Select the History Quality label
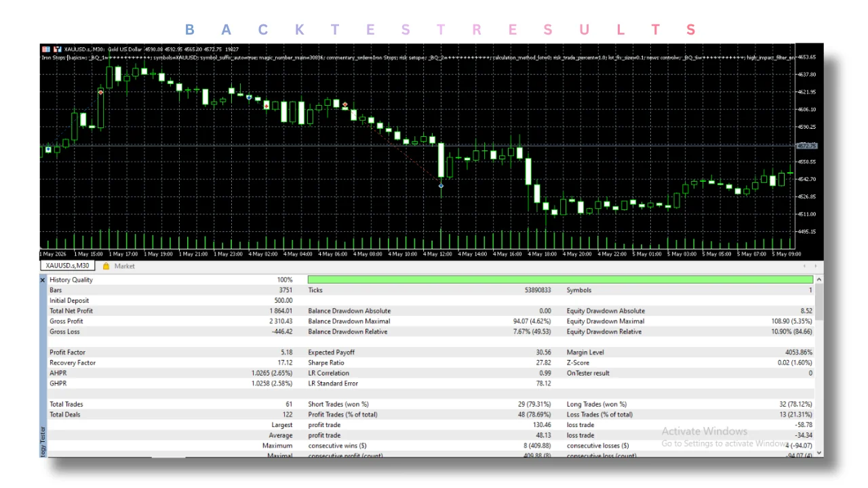The width and height of the screenshot is (868, 488). pos(71,280)
